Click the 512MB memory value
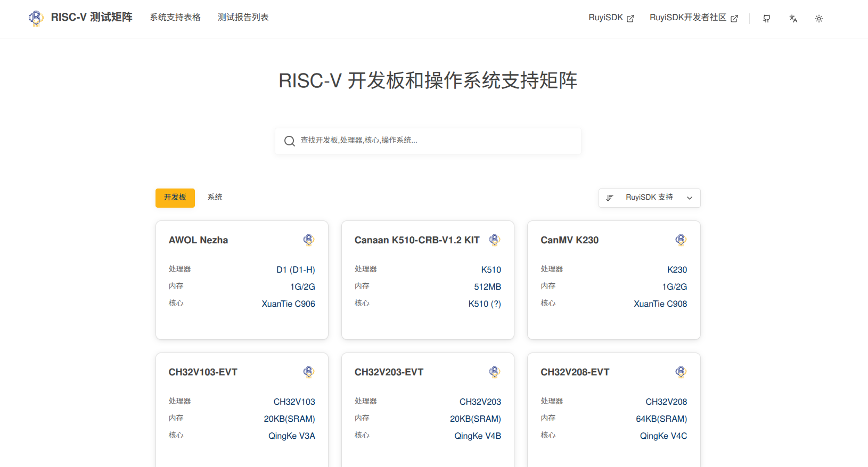 [x=487, y=287]
